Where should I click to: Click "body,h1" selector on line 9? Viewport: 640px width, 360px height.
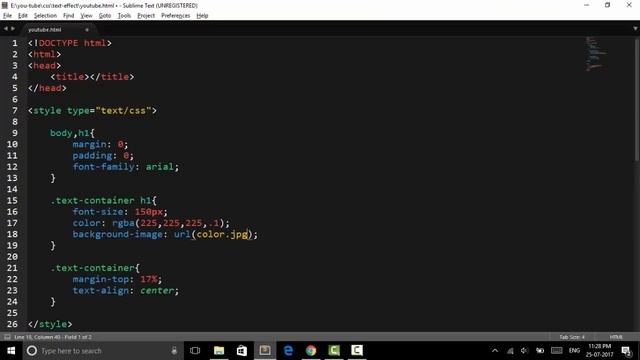(x=70, y=133)
